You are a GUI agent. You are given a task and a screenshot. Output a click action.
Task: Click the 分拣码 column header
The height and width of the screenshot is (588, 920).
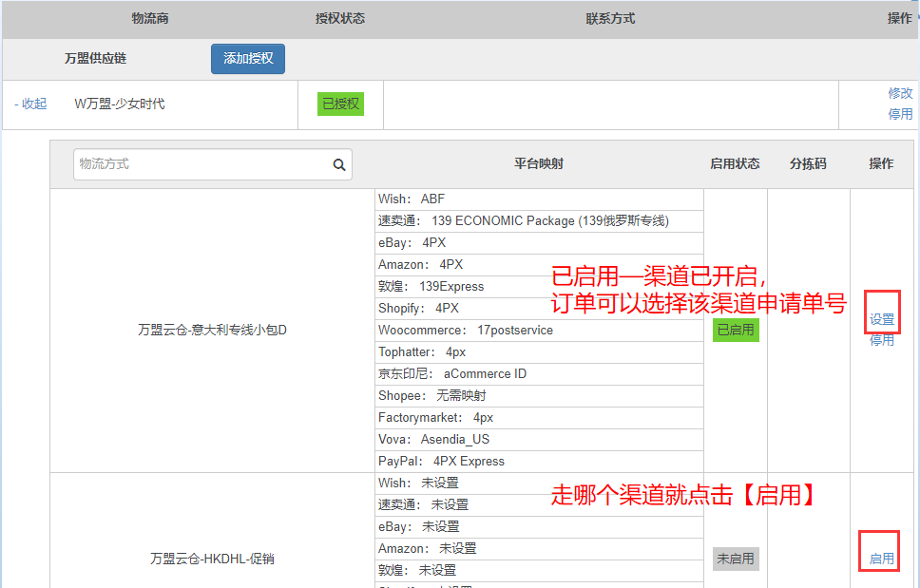(x=808, y=163)
